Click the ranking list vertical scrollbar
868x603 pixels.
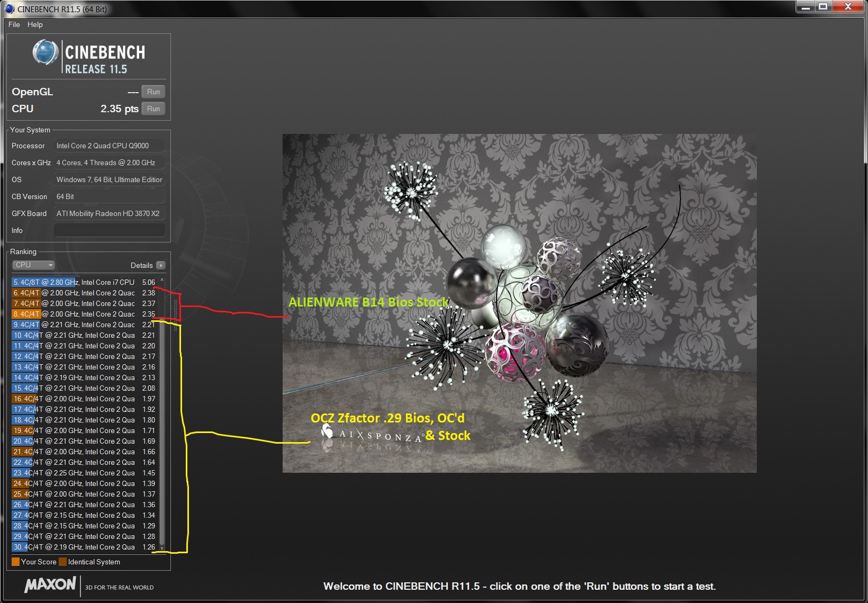coord(162,413)
